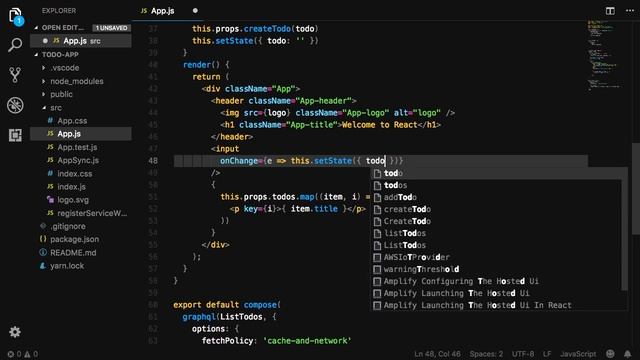
Task: Click the 'LF' end-of-line indicator
Action: click(547, 354)
